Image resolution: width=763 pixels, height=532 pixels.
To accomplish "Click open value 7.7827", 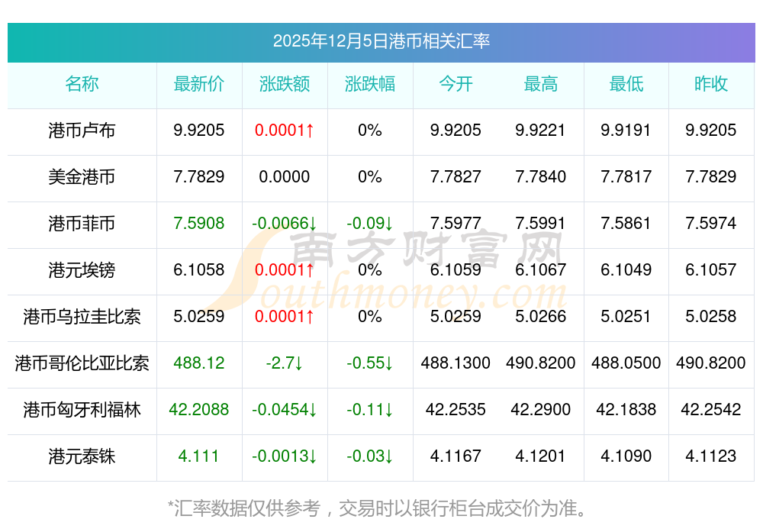I will click(456, 176).
